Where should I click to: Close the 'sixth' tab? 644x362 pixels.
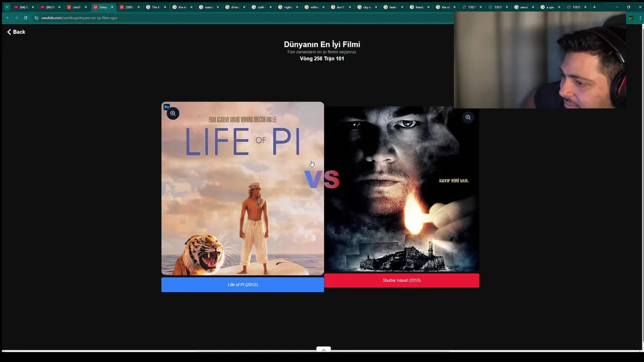pos(270,7)
